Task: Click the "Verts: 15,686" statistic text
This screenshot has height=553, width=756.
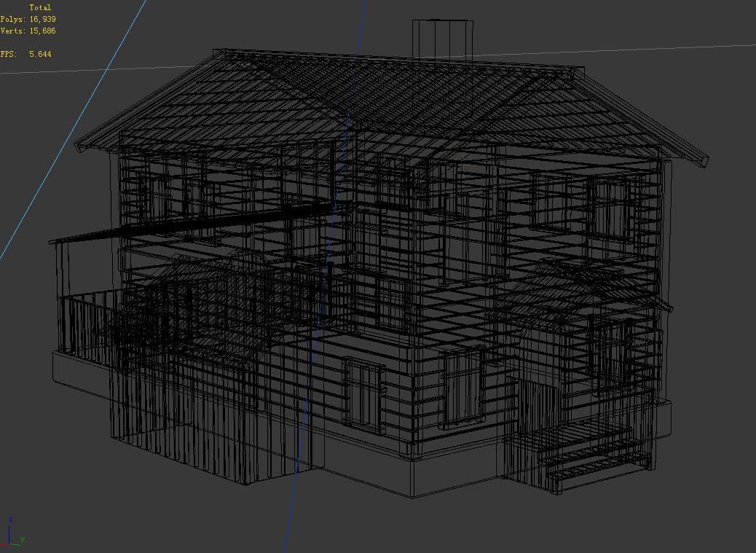Action: 28,31
